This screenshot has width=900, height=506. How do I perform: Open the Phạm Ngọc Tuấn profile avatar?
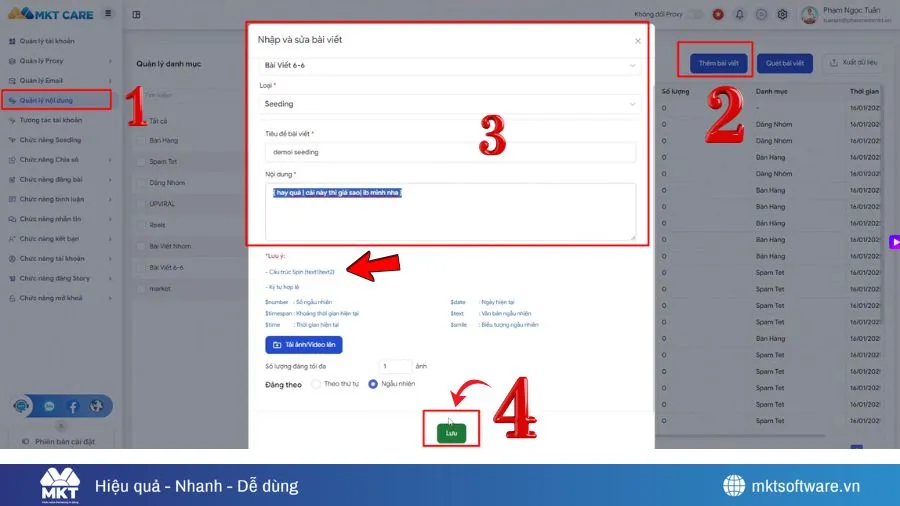tap(809, 15)
